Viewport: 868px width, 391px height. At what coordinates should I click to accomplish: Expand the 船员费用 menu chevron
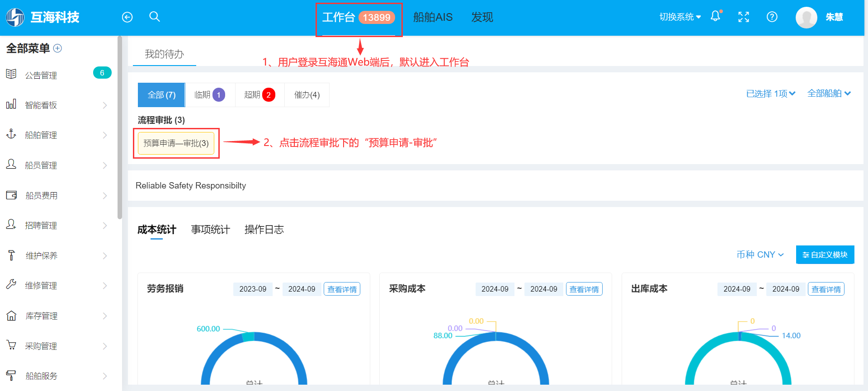(x=105, y=196)
